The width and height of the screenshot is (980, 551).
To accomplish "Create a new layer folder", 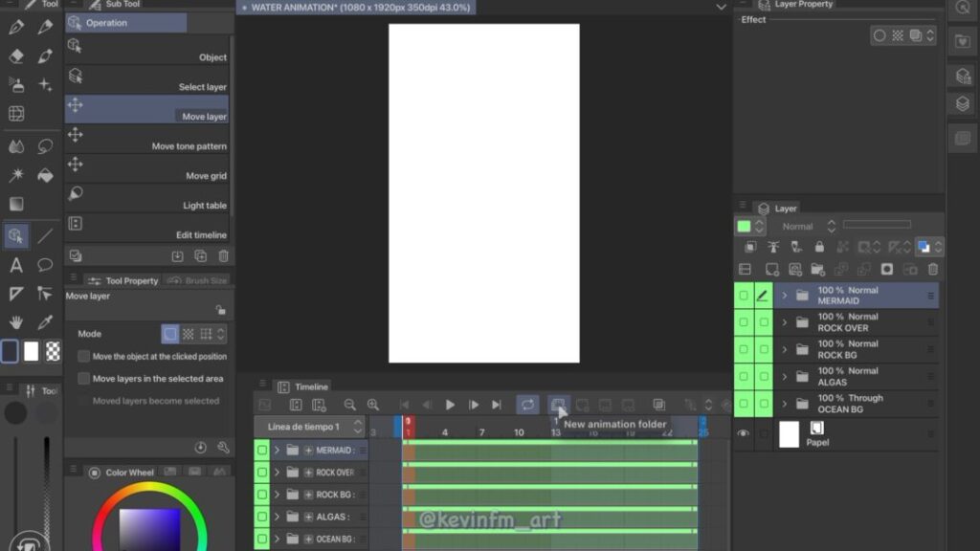I will (817, 269).
